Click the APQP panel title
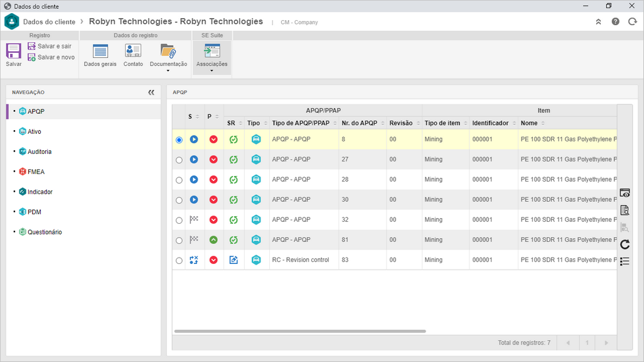Screen dimensions: 644x362 tap(180, 92)
